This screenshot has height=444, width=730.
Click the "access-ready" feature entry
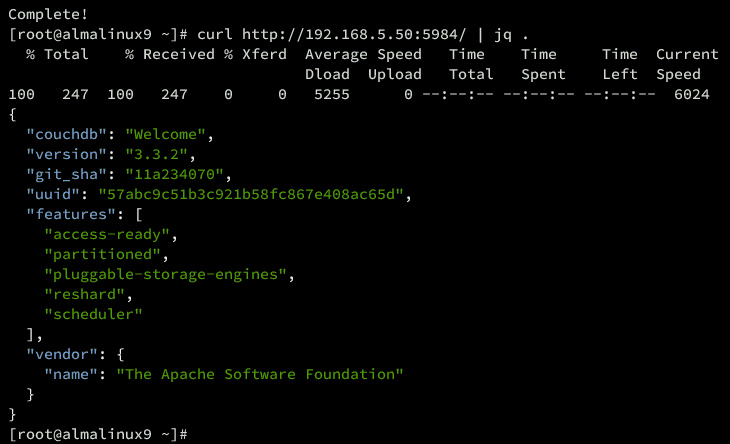(111, 234)
